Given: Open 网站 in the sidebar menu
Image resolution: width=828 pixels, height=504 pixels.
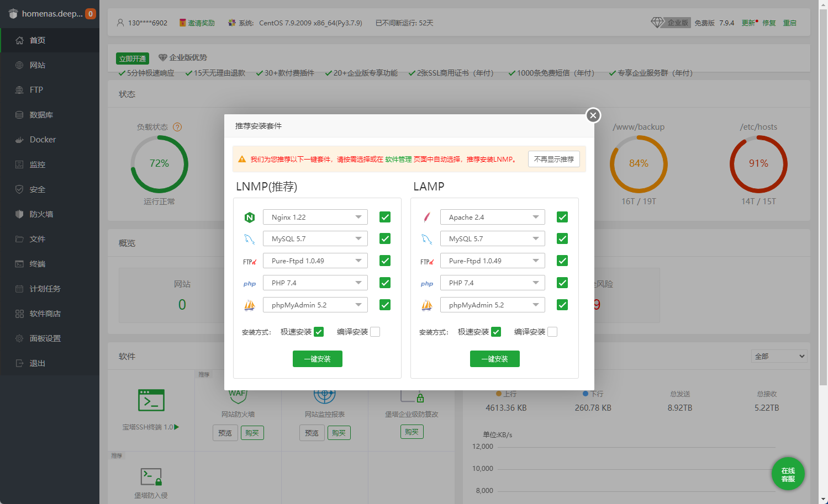Looking at the screenshot, I should [x=50, y=65].
